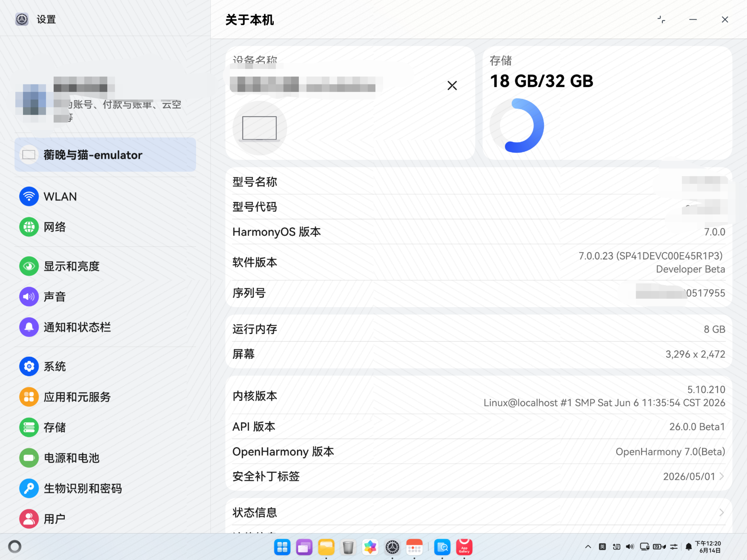Click the 18 GB/32 GB storage card
The width and height of the screenshot is (747, 560).
(x=607, y=103)
